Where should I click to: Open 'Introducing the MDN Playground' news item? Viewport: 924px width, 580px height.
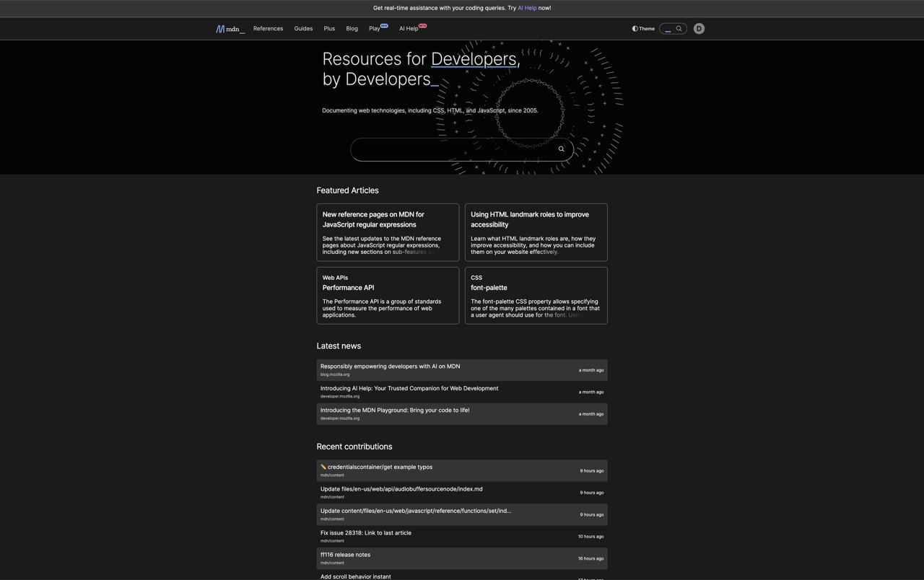tap(395, 410)
